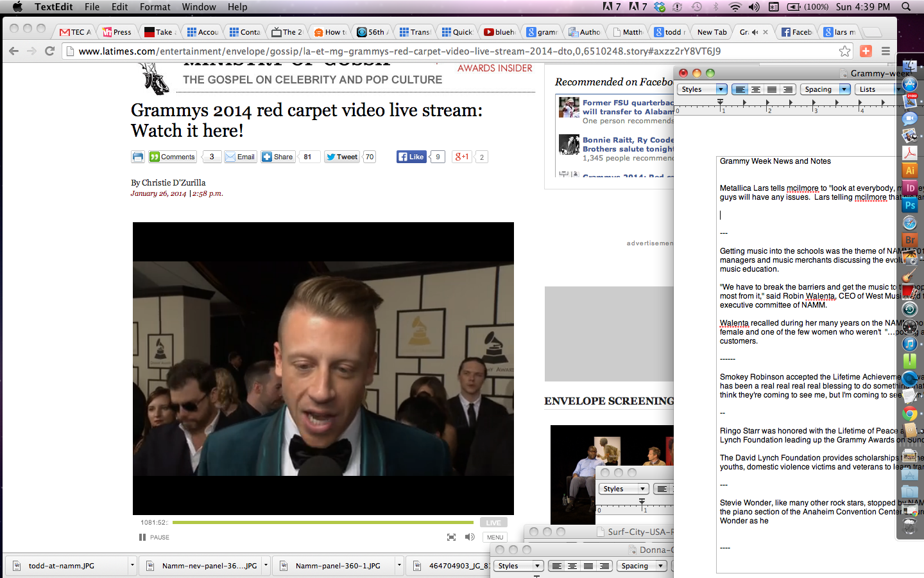Switch to the 56th browser tab
The image size is (924, 578).
click(x=373, y=31)
